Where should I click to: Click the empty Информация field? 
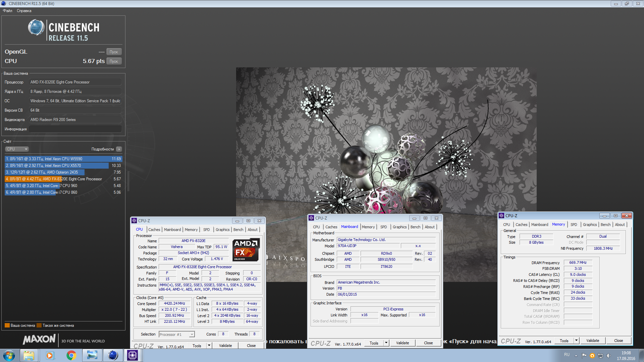pyautogui.click(x=75, y=129)
